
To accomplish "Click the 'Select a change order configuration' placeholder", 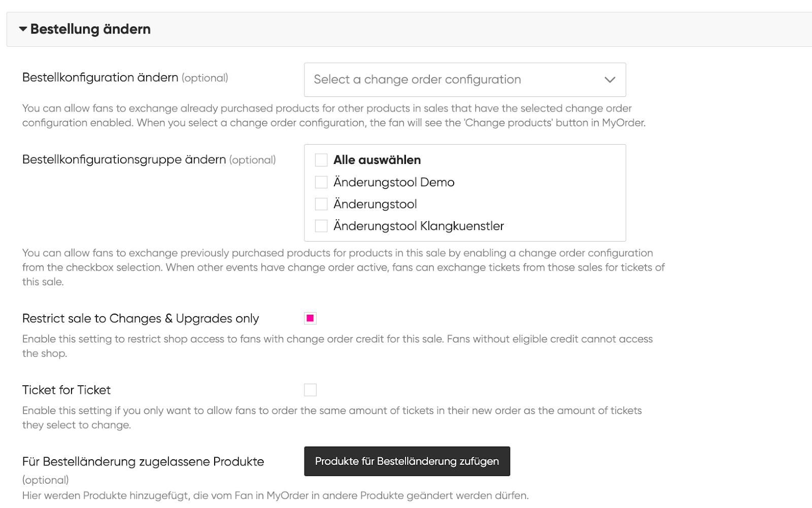I will coord(417,80).
